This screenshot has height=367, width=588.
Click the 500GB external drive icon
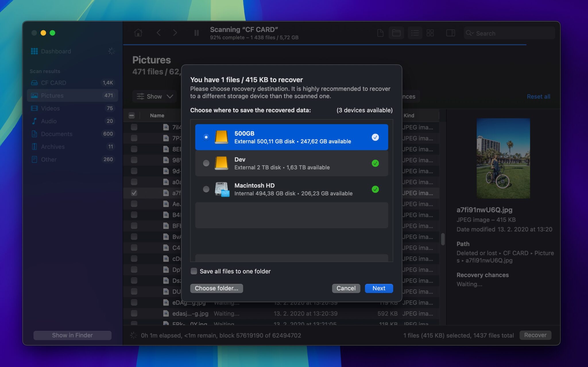coord(221,137)
